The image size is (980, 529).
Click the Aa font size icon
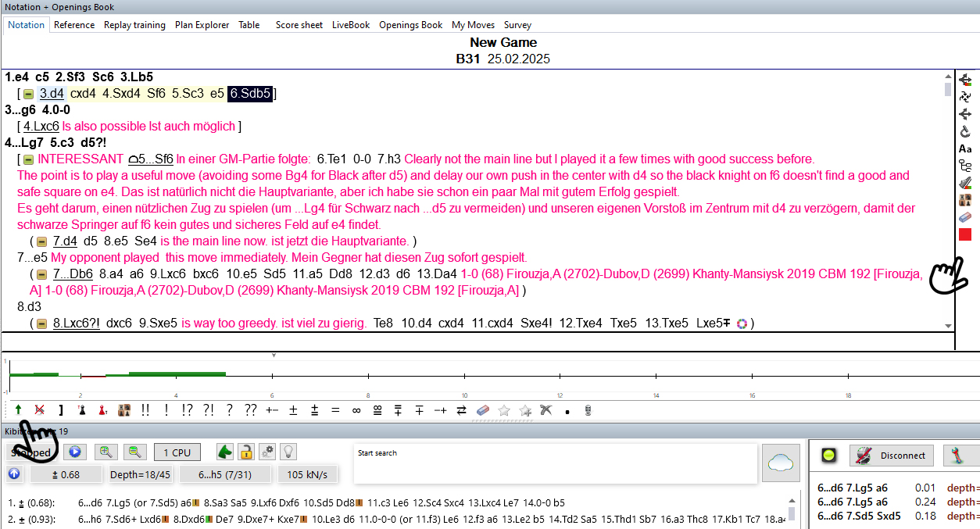(x=965, y=148)
